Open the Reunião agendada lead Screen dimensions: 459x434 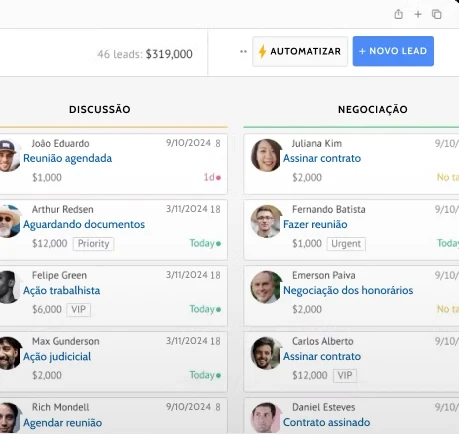coord(68,158)
